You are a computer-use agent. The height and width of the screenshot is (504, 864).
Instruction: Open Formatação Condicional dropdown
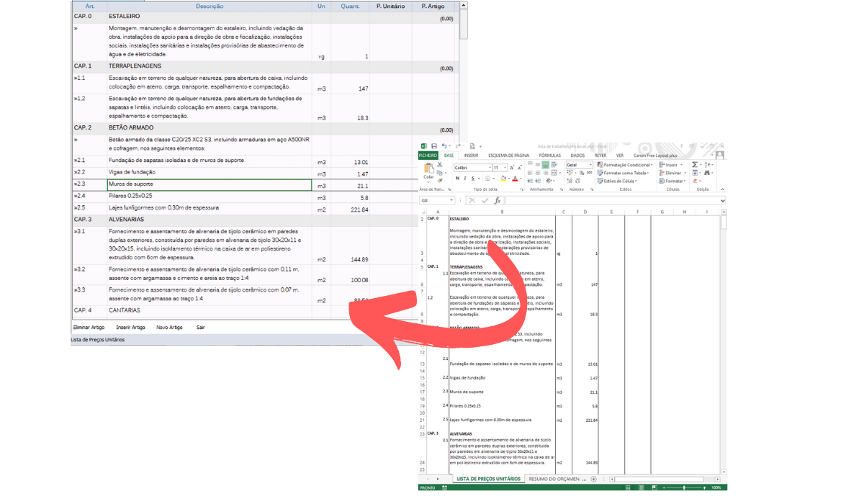(625, 165)
